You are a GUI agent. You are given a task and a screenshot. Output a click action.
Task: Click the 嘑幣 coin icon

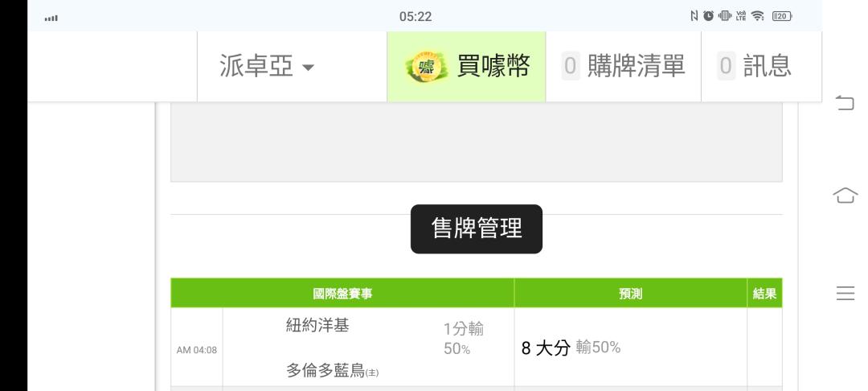[x=426, y=68]
